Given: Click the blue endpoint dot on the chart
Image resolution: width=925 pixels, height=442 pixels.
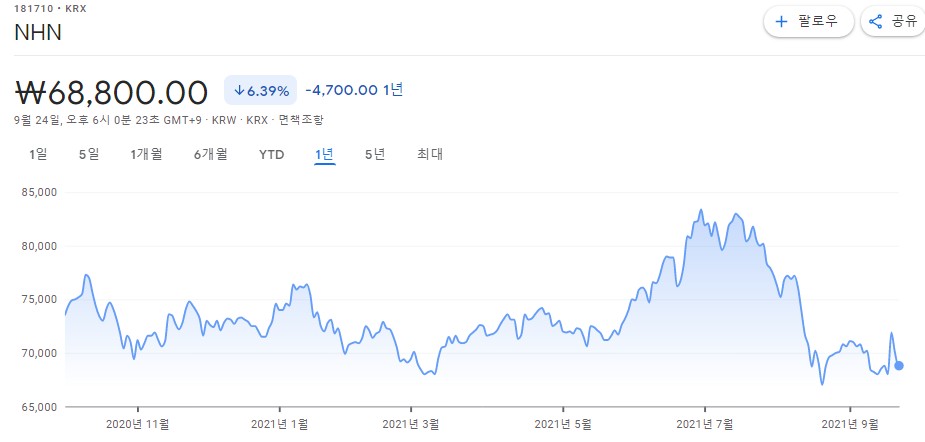Looking at the screenshot, I should point(898,365).
